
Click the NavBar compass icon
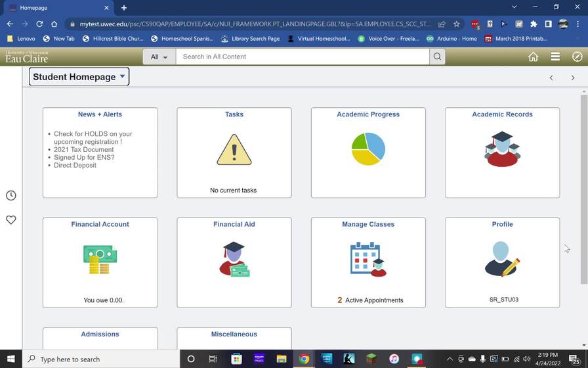coord(577,57)
